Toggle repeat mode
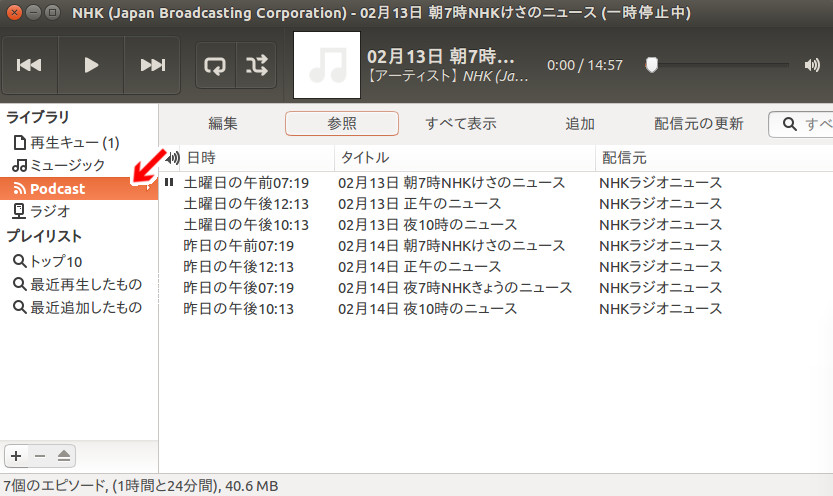The height and width of the screenshot is (496, 833). tap(216, 65)
